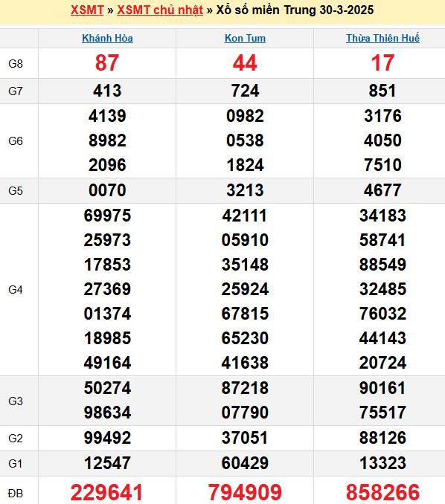Open the Khánh Hòa province link
Viewport: 445px width, 504px height.
coord(107,38)
